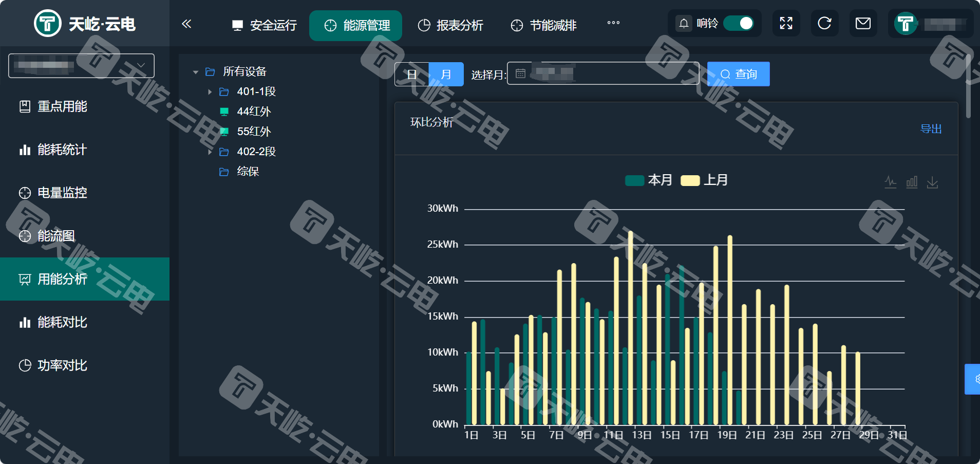Open 能流图 sidebar item

click(x=85, y=236)
